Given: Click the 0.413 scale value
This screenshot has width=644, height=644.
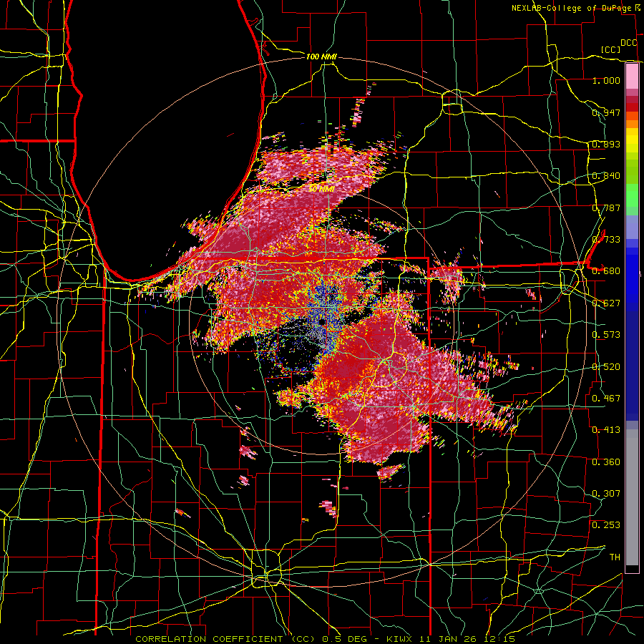Looking at the screenshot, I should pyautogui.click(x=606, y=430).
